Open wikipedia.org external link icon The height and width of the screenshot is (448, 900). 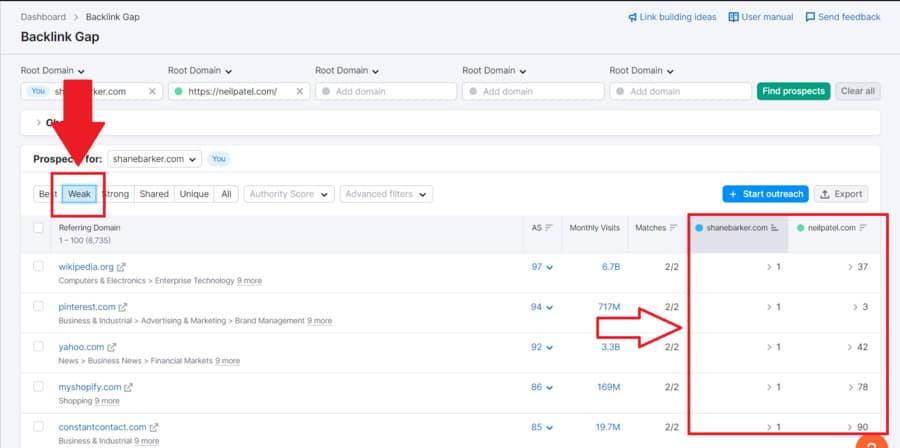(121, 267)
